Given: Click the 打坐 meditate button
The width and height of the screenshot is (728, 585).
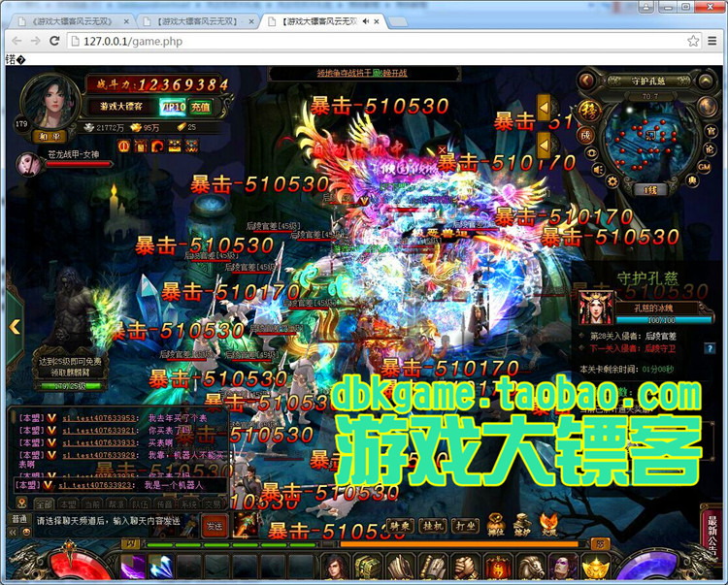Looking at the screenshot, I should pos(466,526).
